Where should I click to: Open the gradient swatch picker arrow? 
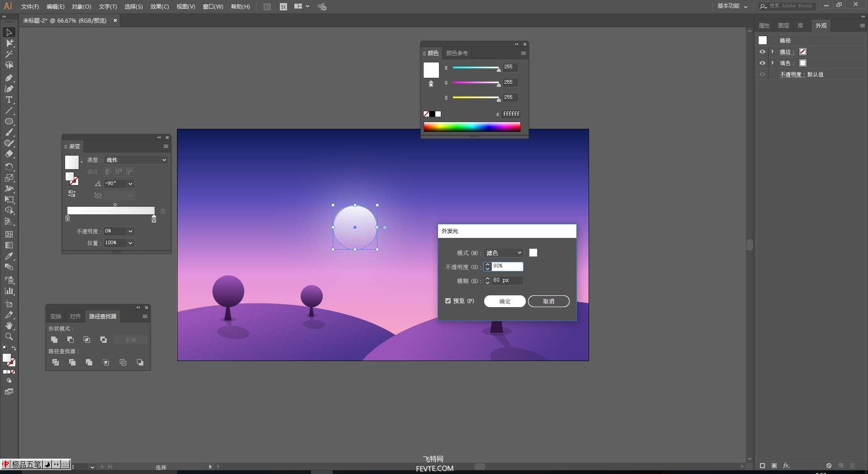pos(82,162)
